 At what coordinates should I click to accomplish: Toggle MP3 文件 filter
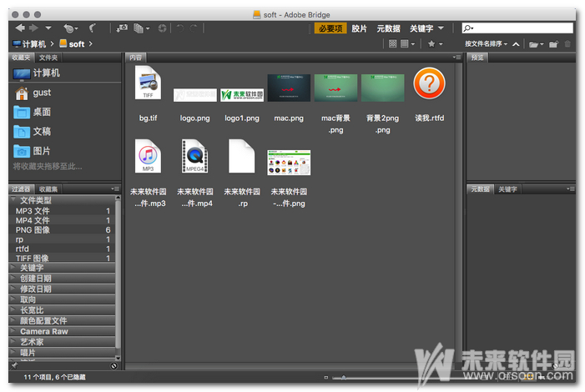point(62,211)
